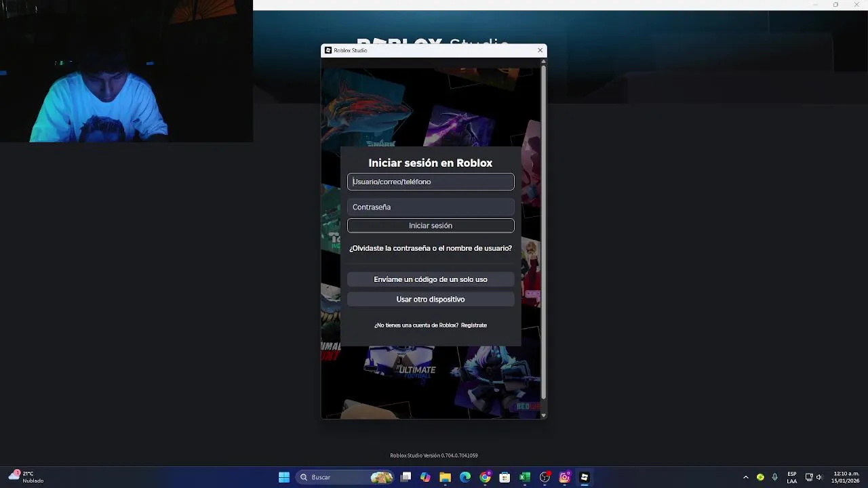Click the scrollbar up arrow in login dialog
This screenshot has width=868, height=488.
543,62
